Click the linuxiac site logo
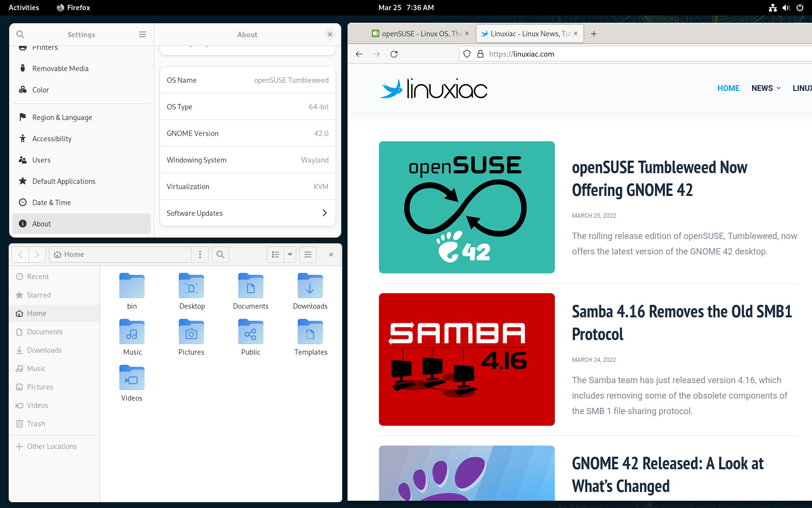The height and width of the screenshot is (508, 812). [x=434, y=89]
